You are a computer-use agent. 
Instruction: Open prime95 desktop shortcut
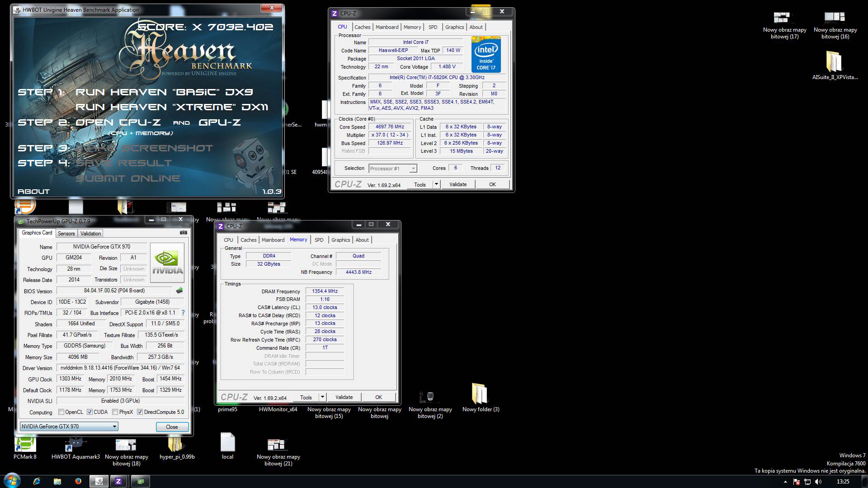pos(227,409)
